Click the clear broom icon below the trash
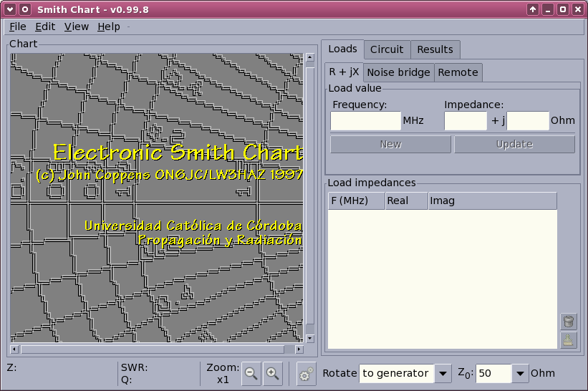This screenshot has width=588, height=391. click(569, 340)
